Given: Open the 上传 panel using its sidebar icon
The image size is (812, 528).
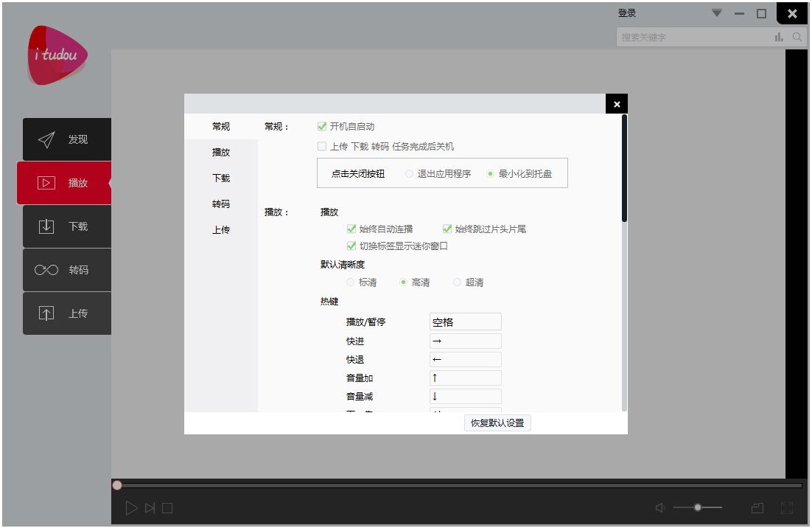Looking at the screenshot, I should click(x=46, y=313).
